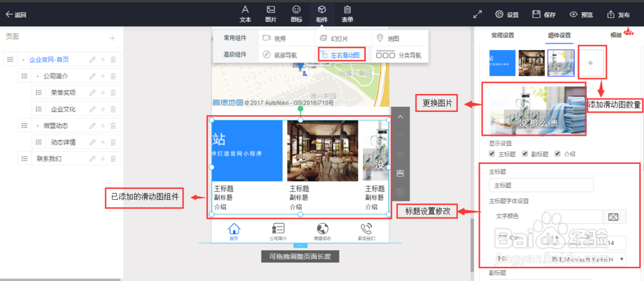Delete 荣誉奖项 page trash icon
The image size is (644, 281).
(113, 93)
